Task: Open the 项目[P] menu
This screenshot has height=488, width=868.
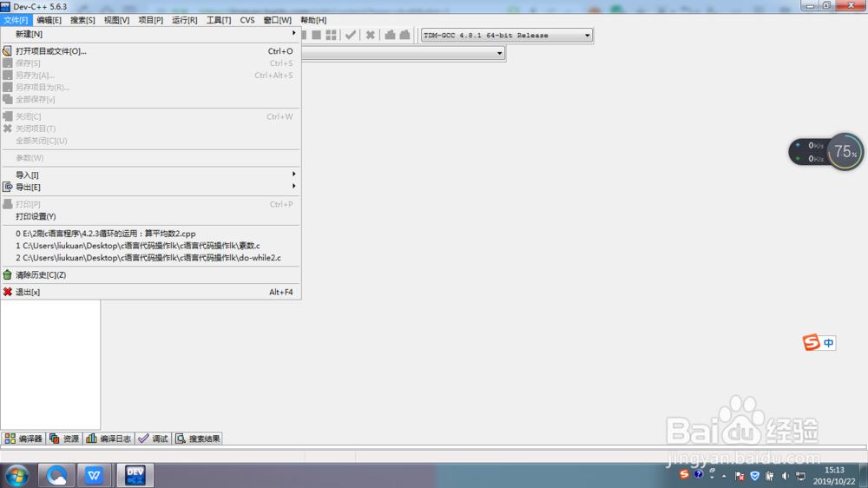Action: (150, 20)
